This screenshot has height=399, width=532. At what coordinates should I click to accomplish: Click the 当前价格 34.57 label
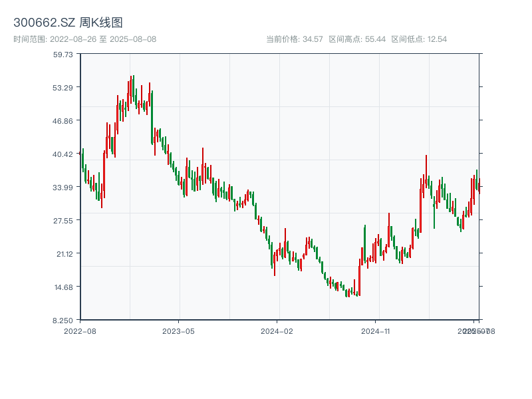295,39
